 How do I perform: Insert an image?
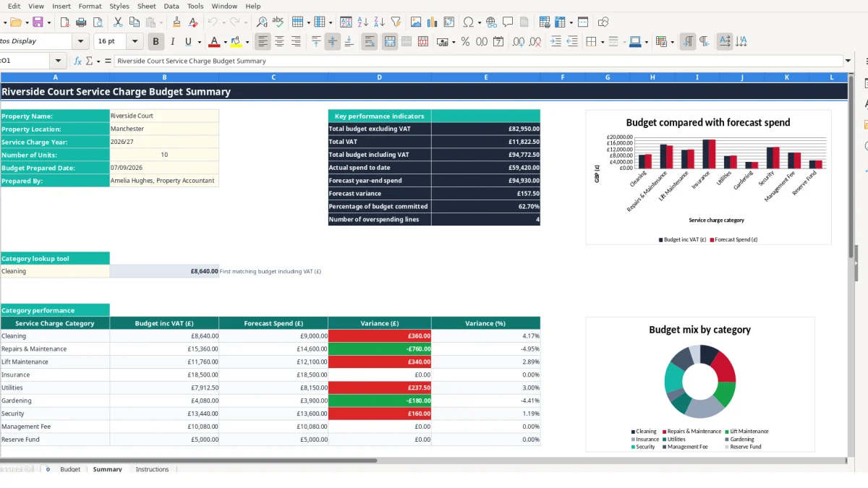pos(416,22)
